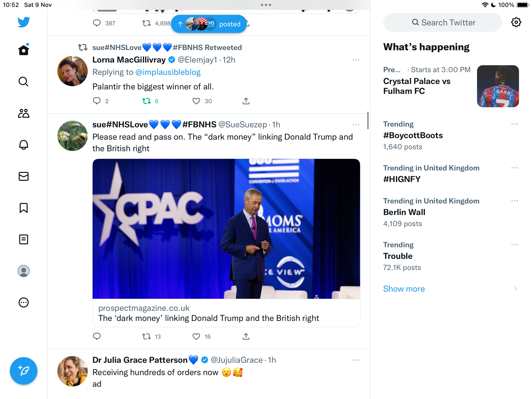Image resolution: width=532 pixels, height=399 pixels.
Task: Reply to sue#NHSLove dark money tweet
Action: coord(97,336)
